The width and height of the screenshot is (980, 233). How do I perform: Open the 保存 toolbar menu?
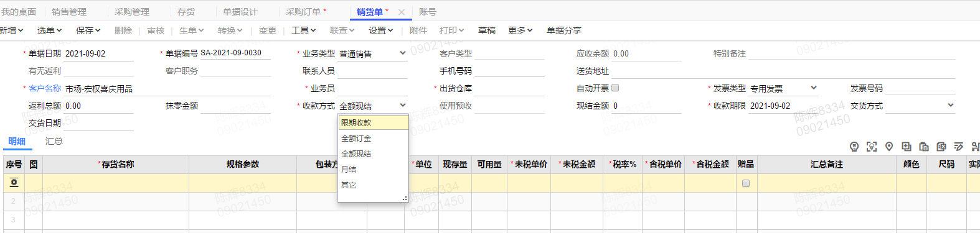pyautogui.click(x=88, y=30)
